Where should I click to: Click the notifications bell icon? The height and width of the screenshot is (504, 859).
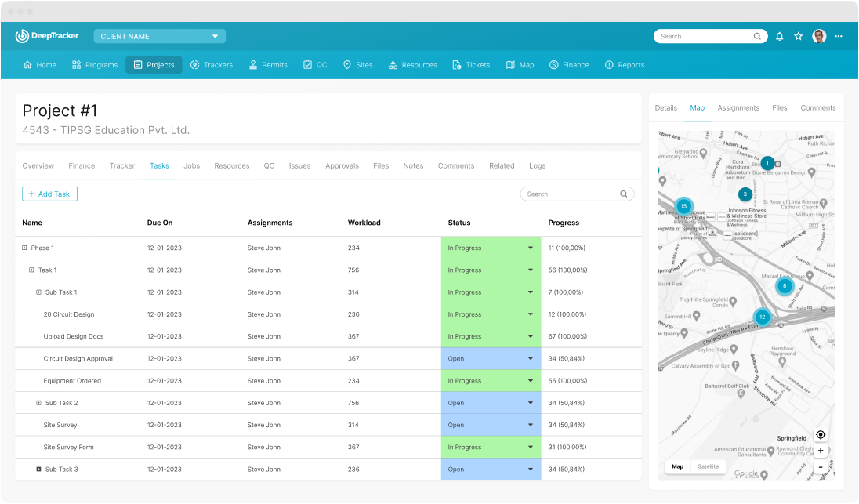[x=779, y=36]
